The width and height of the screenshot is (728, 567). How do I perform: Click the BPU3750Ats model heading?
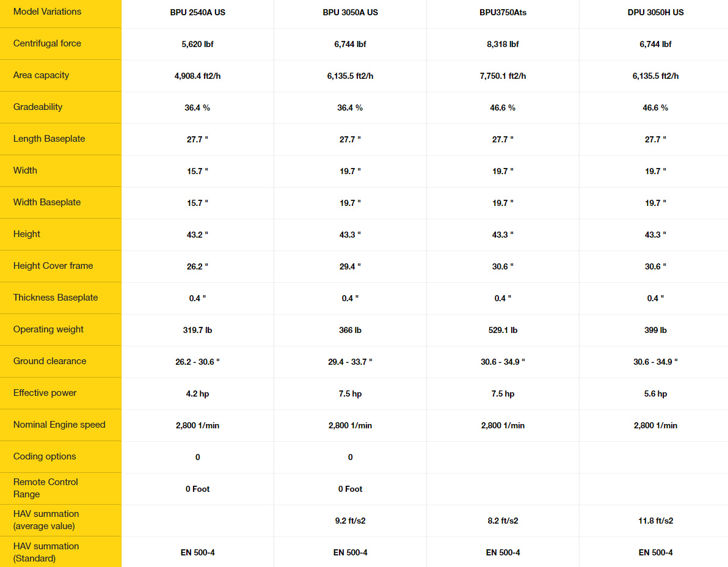503,13
